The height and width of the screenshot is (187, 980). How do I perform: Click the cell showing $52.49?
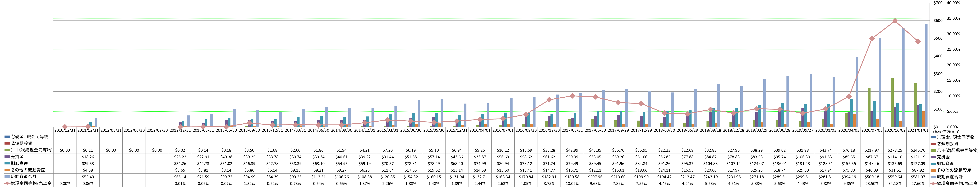(88, 177)
